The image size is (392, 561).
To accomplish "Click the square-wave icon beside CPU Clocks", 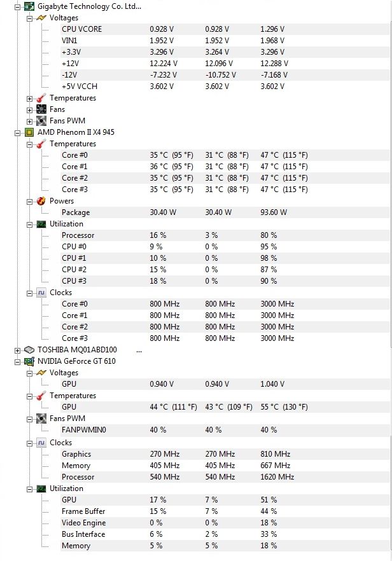I will tap(41, 293).
